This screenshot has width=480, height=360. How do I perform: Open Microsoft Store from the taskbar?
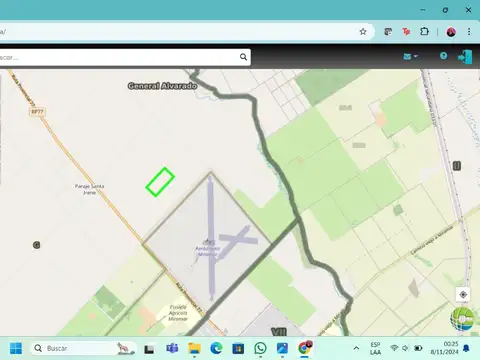(238, 349)
